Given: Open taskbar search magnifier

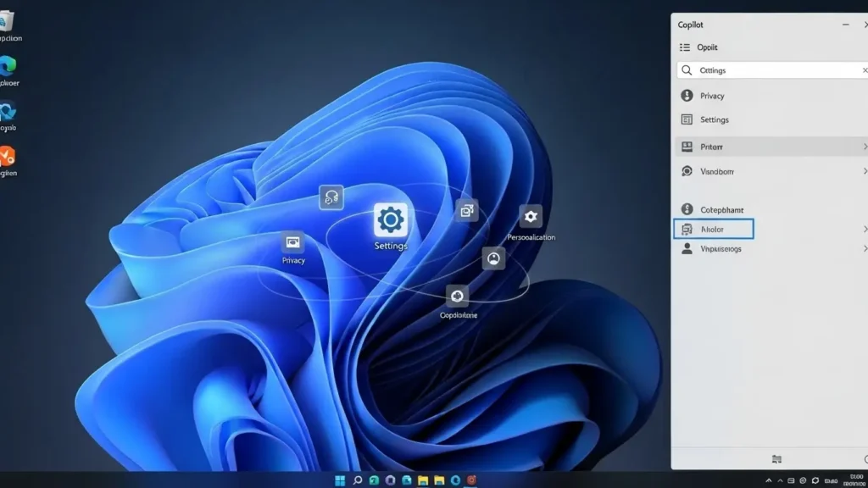Looking at the screenshot, I should click(x=358, y=480).
